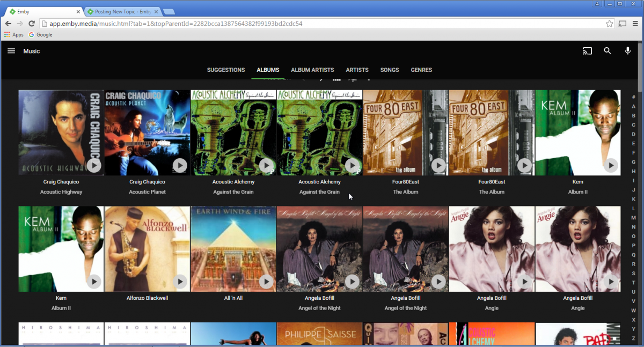Screen dimensions: 644x347
Task: Jump to letter Z in alphabet picker
Action: [x=633, y=338]
